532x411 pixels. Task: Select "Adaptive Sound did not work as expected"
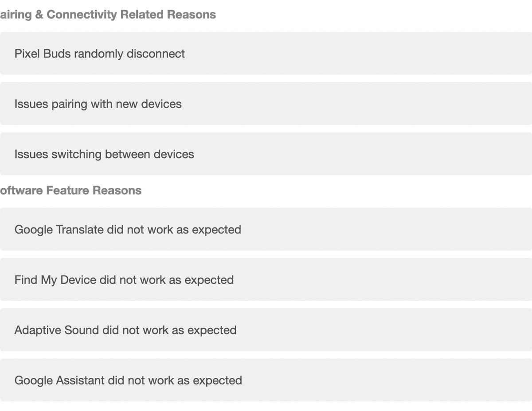coord(125,330)
